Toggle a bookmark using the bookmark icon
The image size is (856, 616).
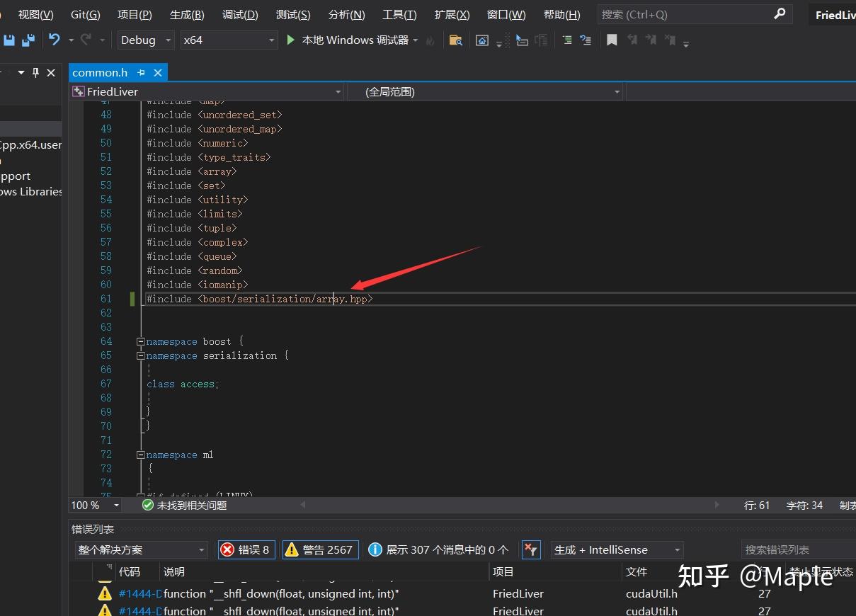(612, 40)
